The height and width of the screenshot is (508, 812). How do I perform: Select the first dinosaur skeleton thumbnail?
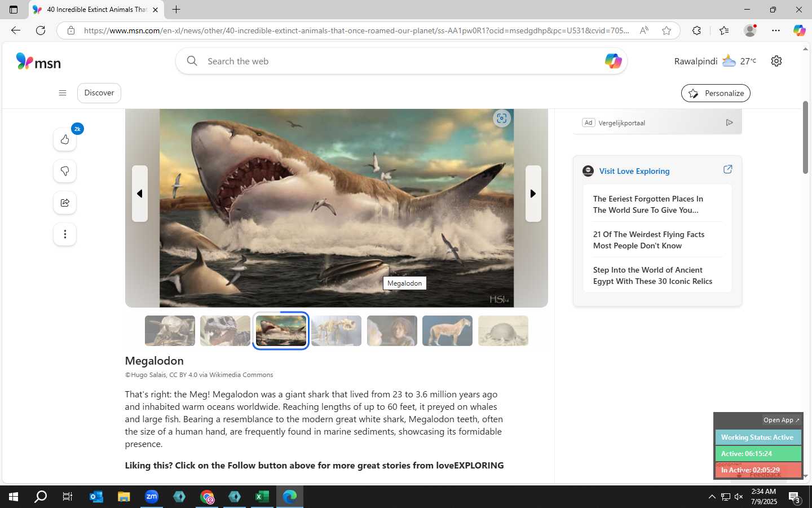170,331
